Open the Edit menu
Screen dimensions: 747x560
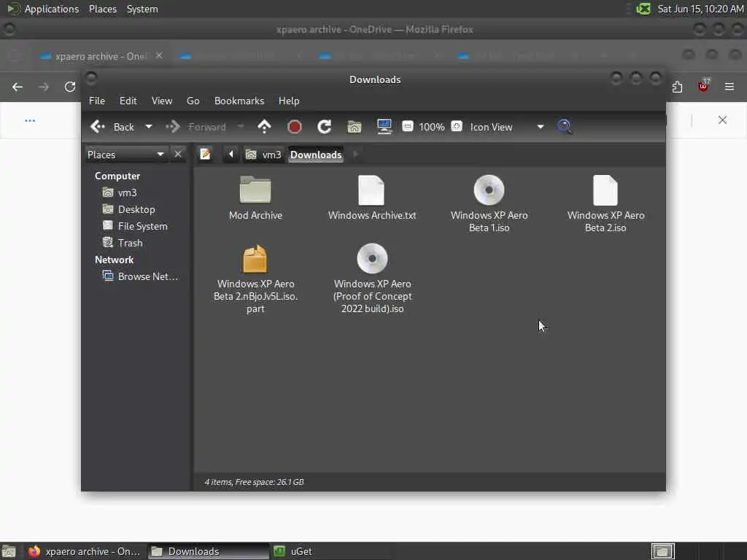coord(128,101)
